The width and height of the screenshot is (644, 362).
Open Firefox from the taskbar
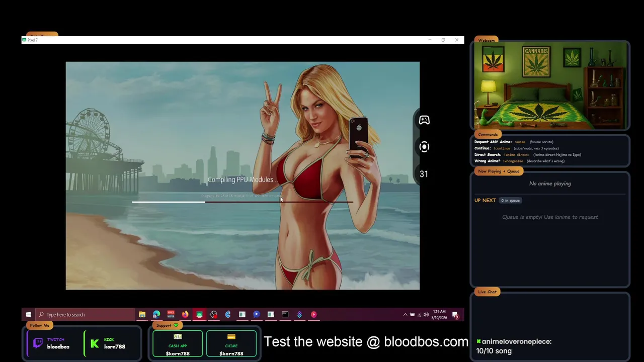coord(185,315)
